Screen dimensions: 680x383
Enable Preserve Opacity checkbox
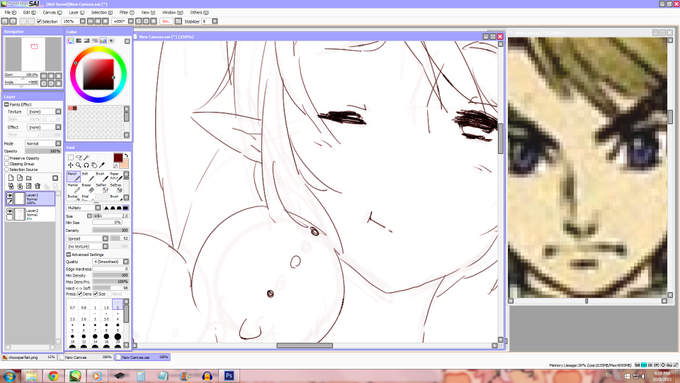[x=7, y=158]
